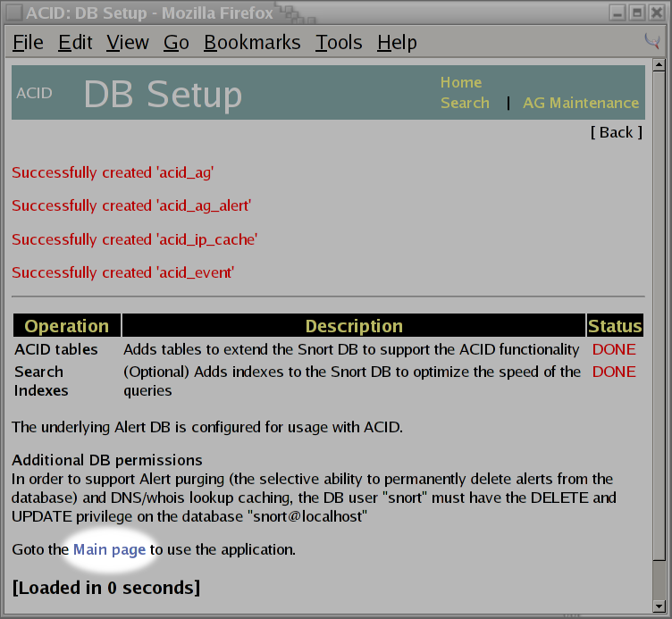Minimize the Firefox window

pyautogui.click(x=617, y=13)
